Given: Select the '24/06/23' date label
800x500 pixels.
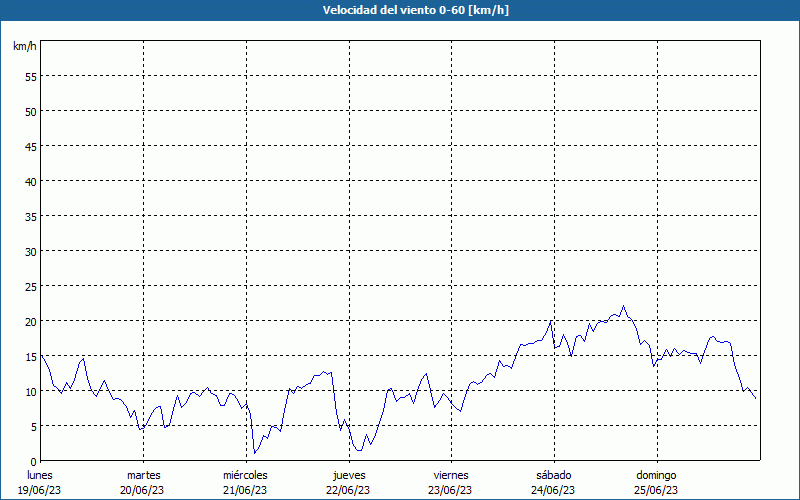Looking at the screenshot, I should click(553, 490).
